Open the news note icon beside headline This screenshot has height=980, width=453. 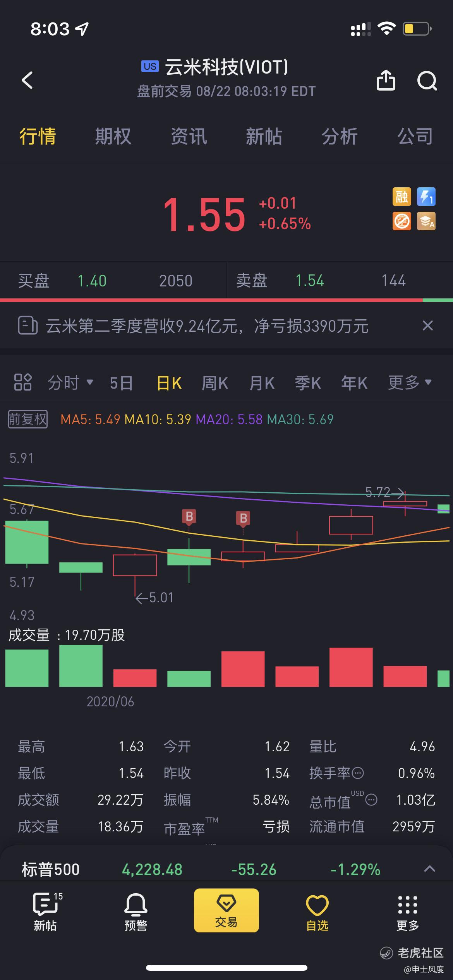click(27, 326)
